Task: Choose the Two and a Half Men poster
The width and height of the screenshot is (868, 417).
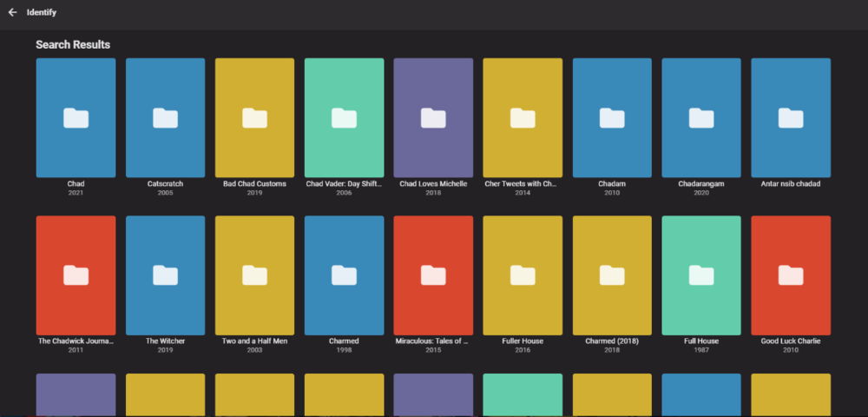Action: (x=254, y=275)
